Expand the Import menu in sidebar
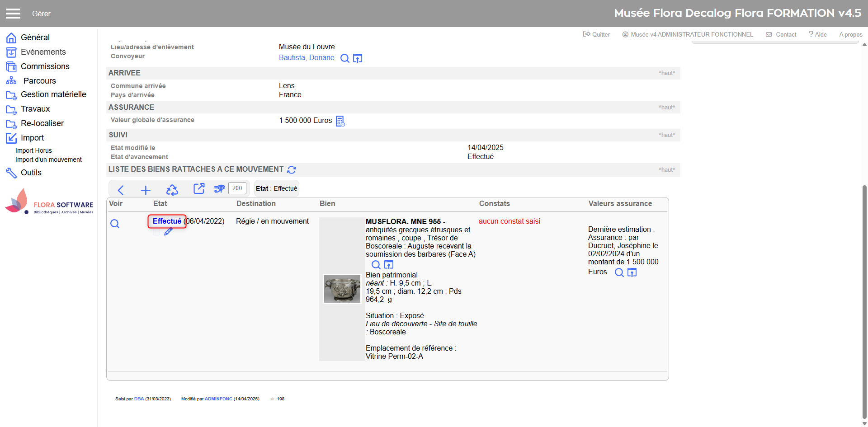The height and width of the screenshot is (427, 868). point(32,138)
